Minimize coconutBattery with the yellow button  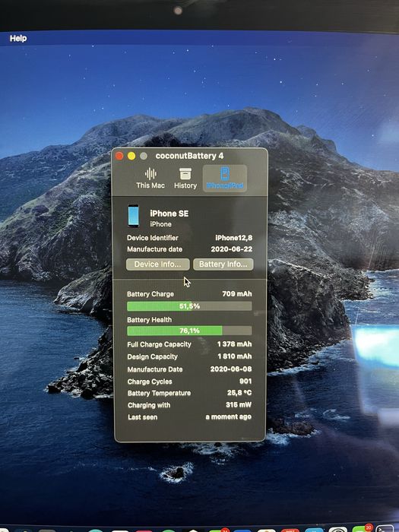[131, 156]
